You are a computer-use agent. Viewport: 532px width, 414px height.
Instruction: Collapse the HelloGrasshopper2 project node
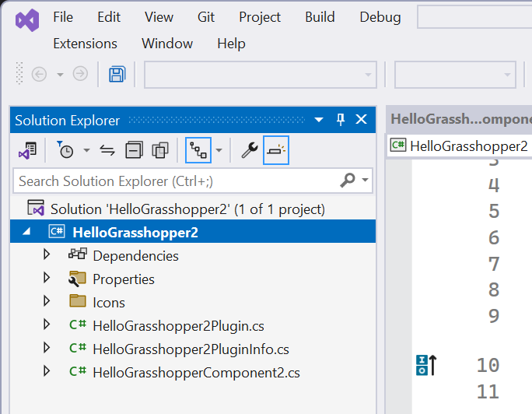(x=26, y=232)
